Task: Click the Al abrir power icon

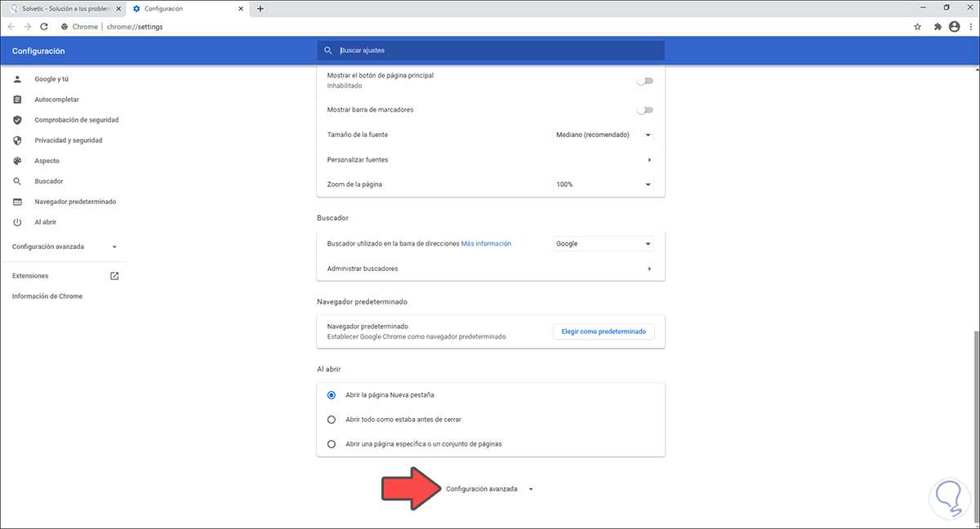Action: point(17,222)
